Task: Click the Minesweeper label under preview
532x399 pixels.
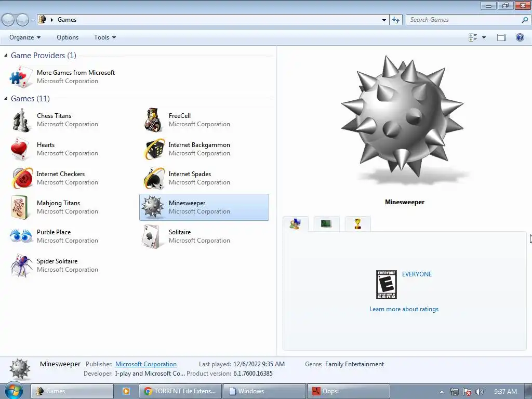Action: (x=404, y=202)
